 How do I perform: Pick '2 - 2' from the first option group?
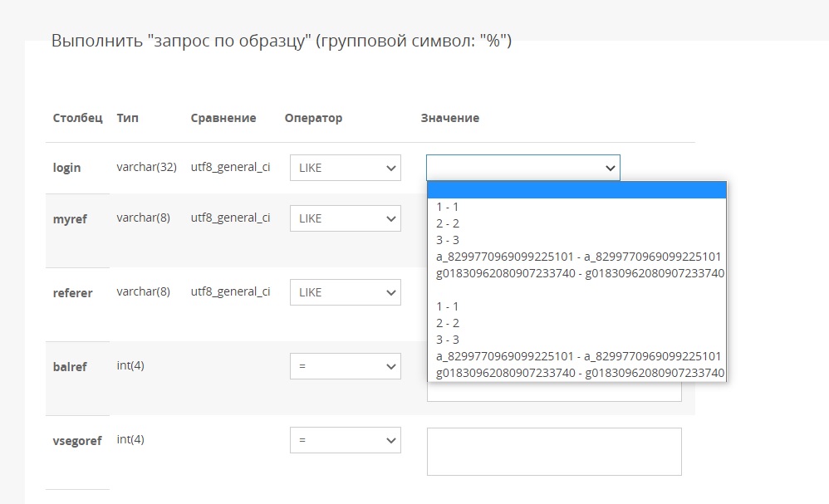pyautogui.click(x=448, y=223)
